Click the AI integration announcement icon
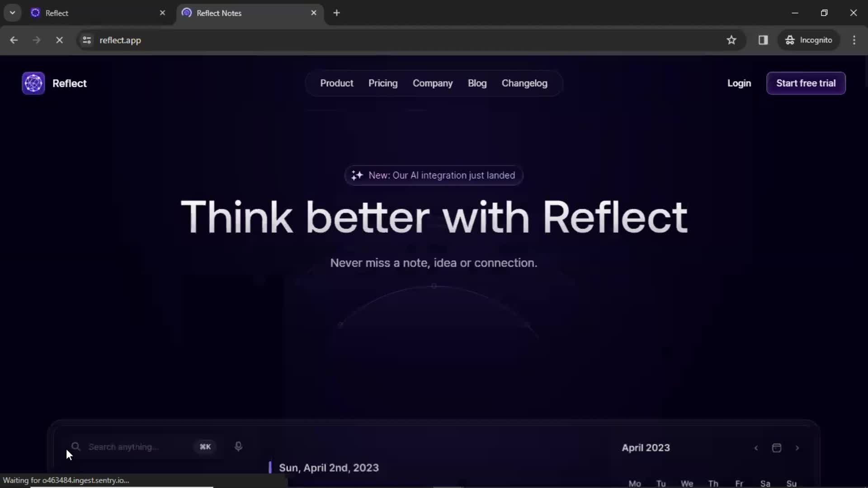Screen dimensions: 868x488 (357, 175)
